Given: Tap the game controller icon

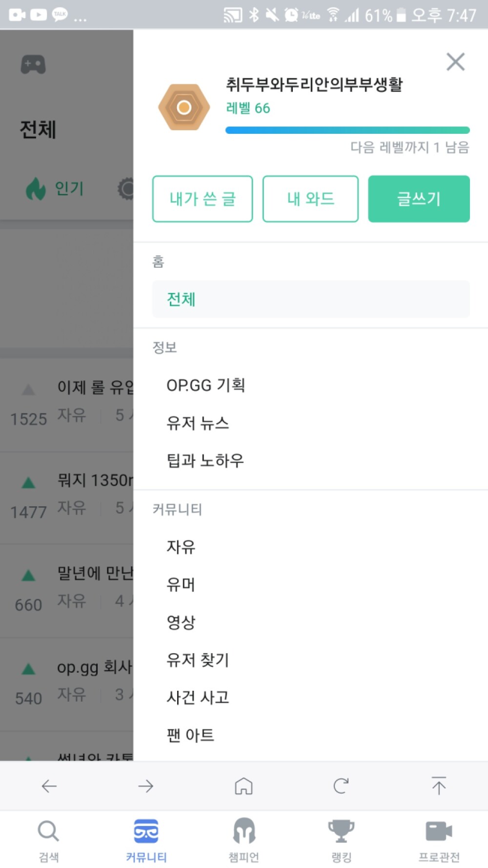Looking at the screenshot, I should pyautogui.click(x=33, y=64).
